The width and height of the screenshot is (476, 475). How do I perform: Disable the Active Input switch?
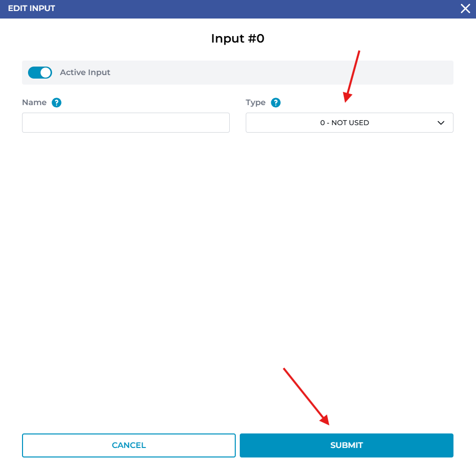pos(40,73)
